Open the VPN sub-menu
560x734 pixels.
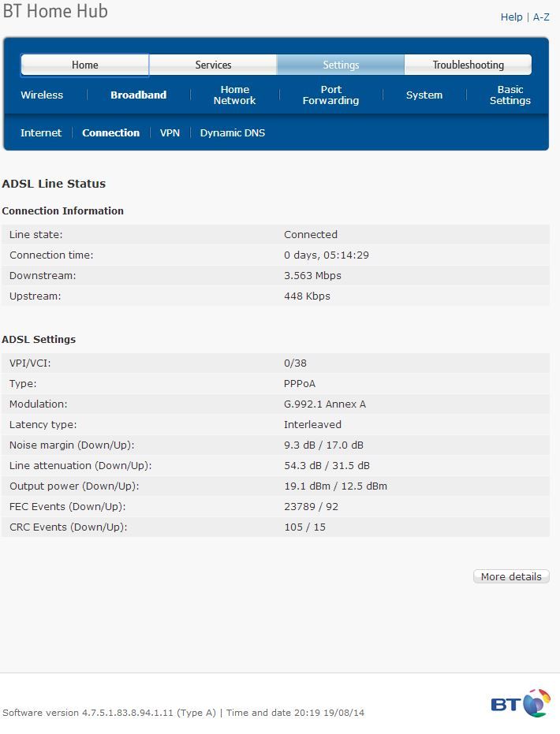click(x=170, y=133)
